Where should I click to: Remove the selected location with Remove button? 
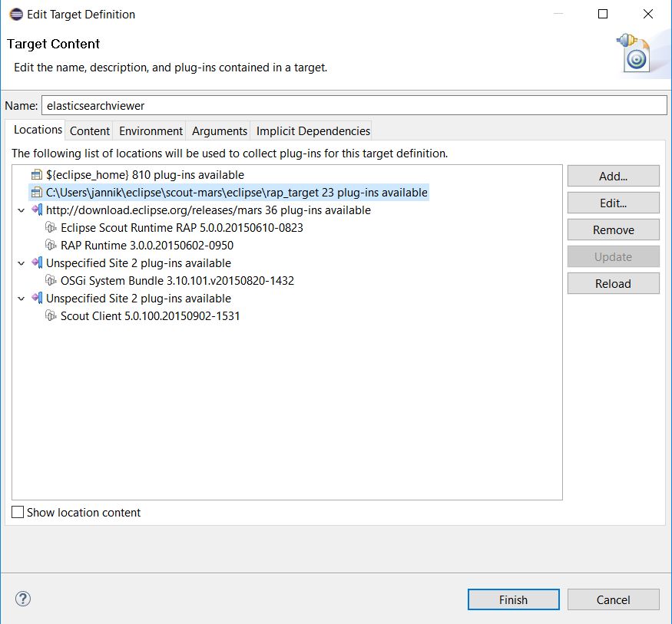[614, 230]
